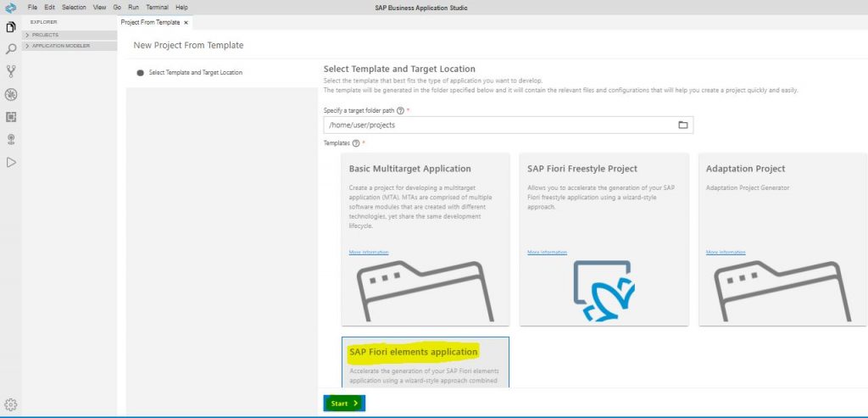Open the Go menu
Image resolution: width=868 pixels, height=418 pixels.
click(x=117, y=7)
